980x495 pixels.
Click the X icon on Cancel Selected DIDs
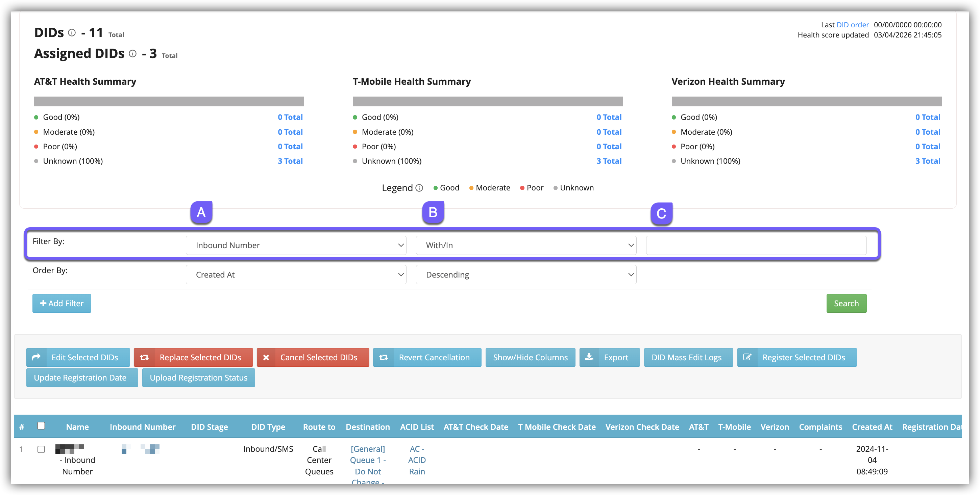click(x=266, y=357)
